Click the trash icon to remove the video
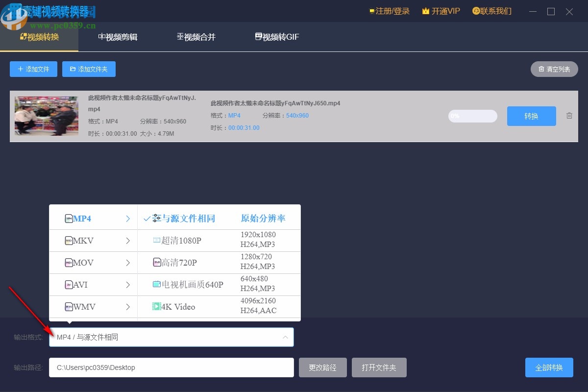The width and height of the screenshot is (588, 392). (x=569, y=115)
